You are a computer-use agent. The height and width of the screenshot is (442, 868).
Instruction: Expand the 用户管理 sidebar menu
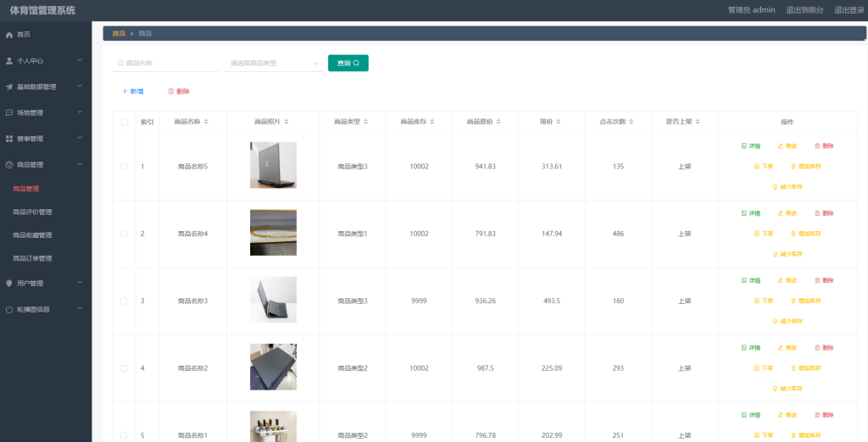46,283
